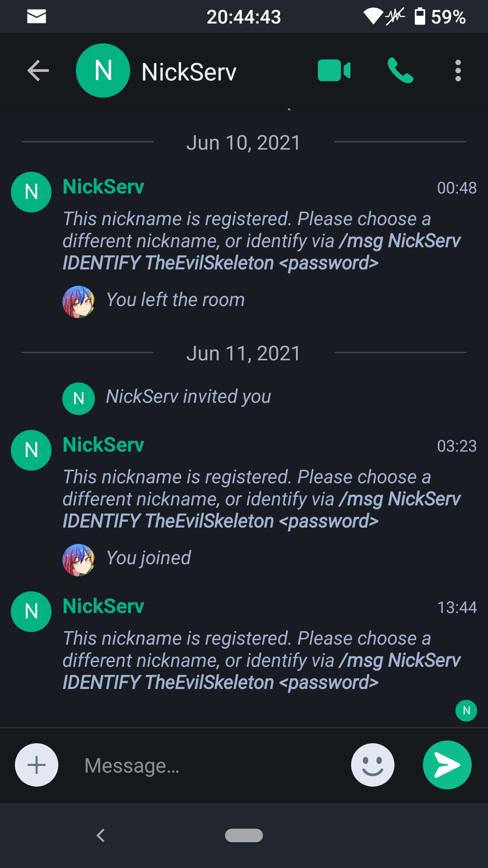Open NickServ's header avatar
488x868 pixels.
pos(103,71)
